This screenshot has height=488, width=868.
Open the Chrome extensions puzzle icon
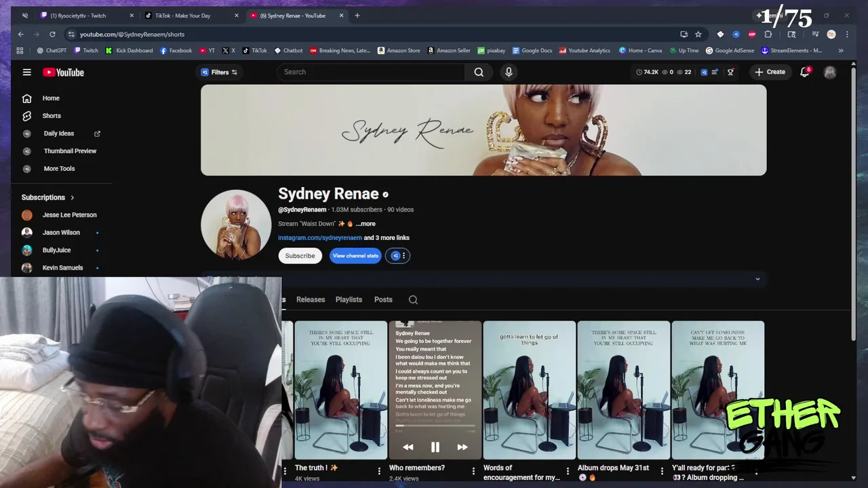[768, 34]
